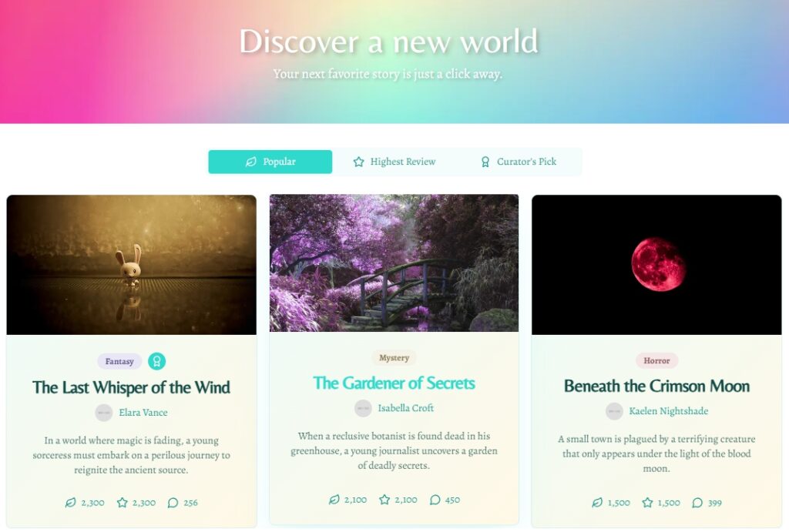The width and height of the screenshot is (789, 532).
Task: Click Elara Vance's avatar icon
Action: 104,413
